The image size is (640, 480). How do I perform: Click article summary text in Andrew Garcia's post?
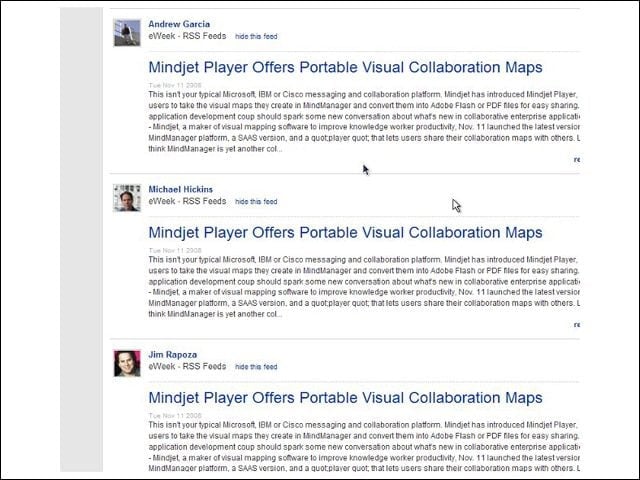coord(364,122)
